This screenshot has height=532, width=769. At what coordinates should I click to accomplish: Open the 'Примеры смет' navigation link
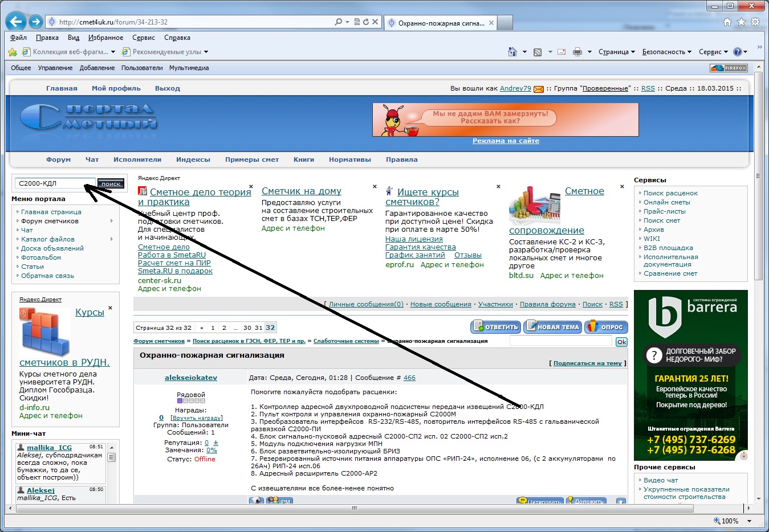click(252, 159)
